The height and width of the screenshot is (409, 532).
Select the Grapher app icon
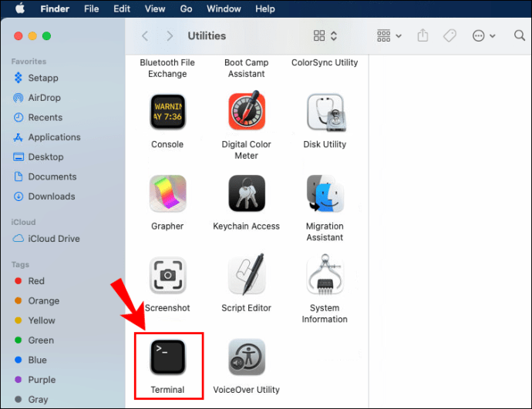coord(167,193)
